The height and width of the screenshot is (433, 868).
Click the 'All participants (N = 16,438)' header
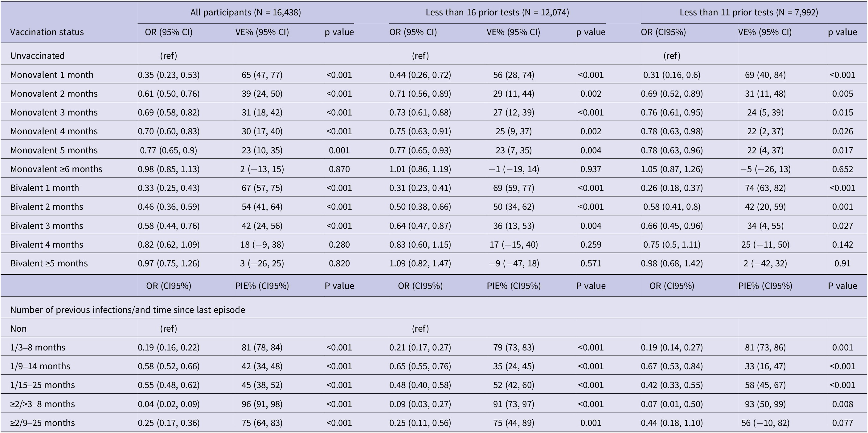pyautogui.click(x=245, y=12)
